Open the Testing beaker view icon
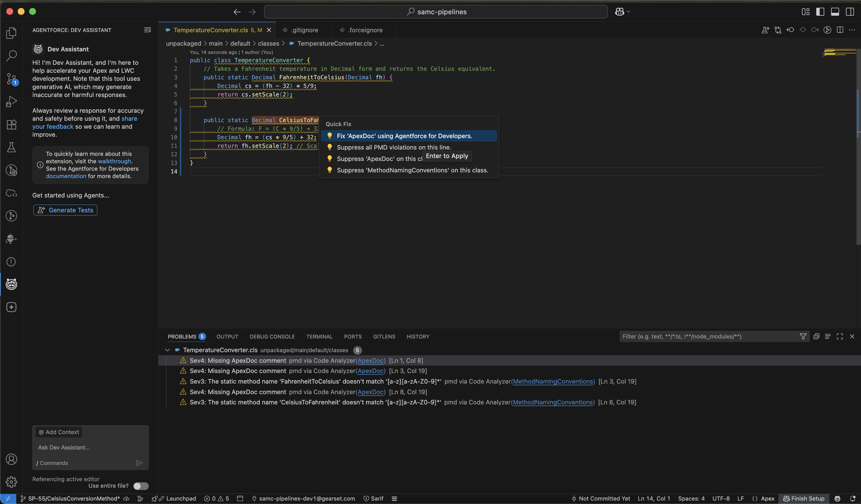This screenshot has width=861, height=504. [x=11, y=147]
